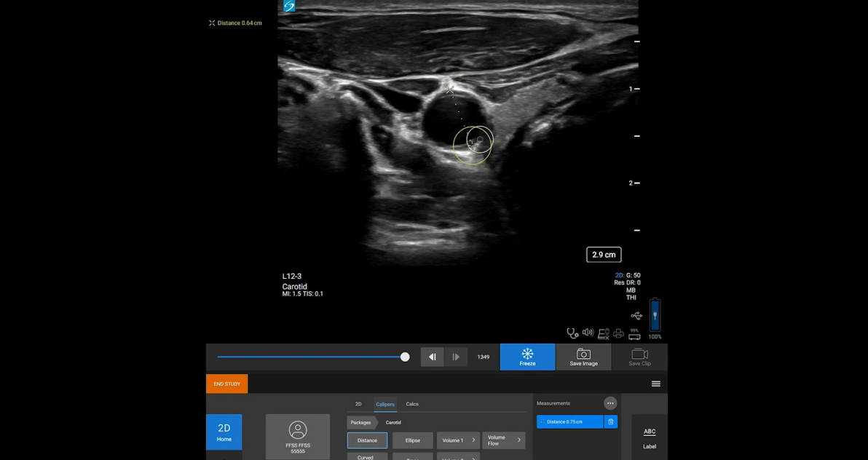This screenshot has width=868, height=460.
Task: Click the Save Clip video camera icon
Action: click(x=639, y=357)
